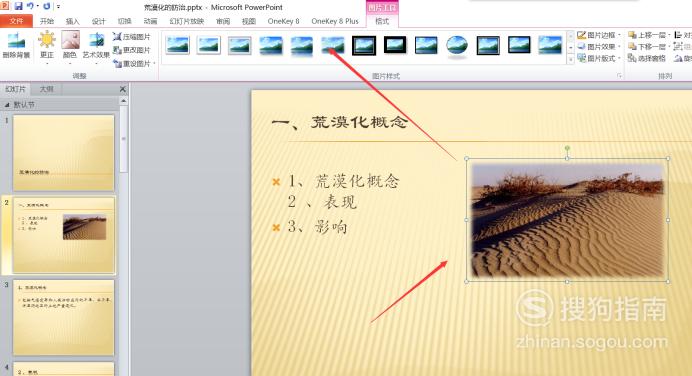692x376 pixels.
Task: Save the presentation via Quick Access toolbar
Action: pos(18,7)
